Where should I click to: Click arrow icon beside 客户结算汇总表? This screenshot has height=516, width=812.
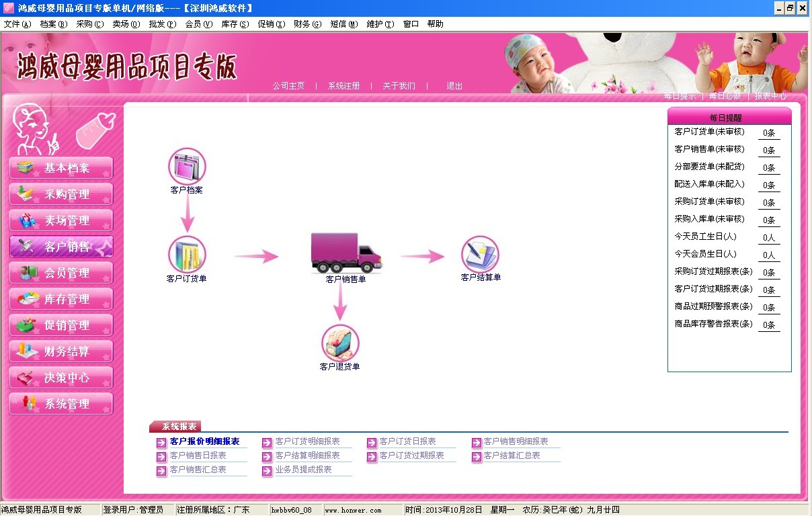[477, 457]
